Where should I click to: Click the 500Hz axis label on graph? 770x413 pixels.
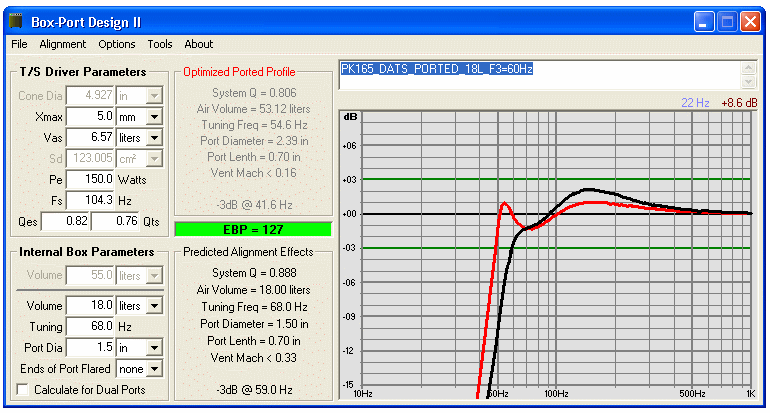point(693,394)
